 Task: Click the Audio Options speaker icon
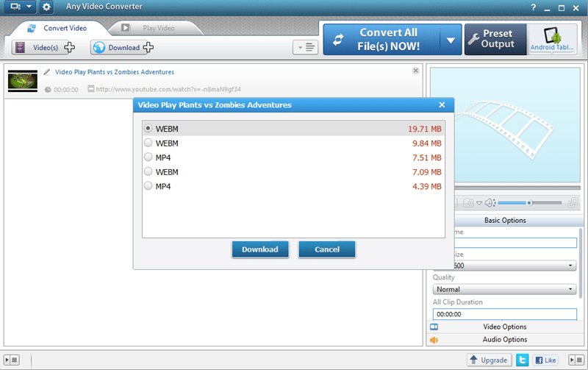(x=434, y=340)
